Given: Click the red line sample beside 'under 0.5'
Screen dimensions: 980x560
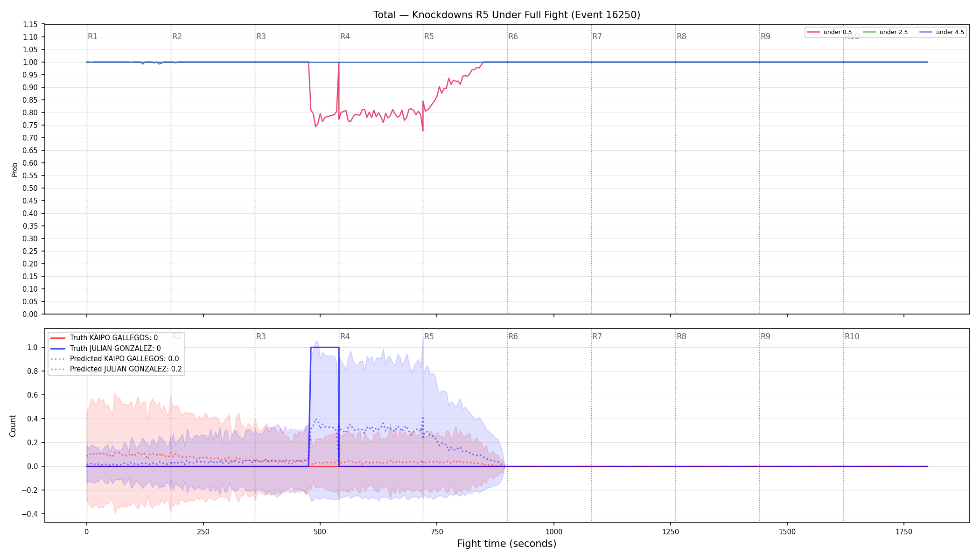Looking at the screenshot, I should pos(813,32).
